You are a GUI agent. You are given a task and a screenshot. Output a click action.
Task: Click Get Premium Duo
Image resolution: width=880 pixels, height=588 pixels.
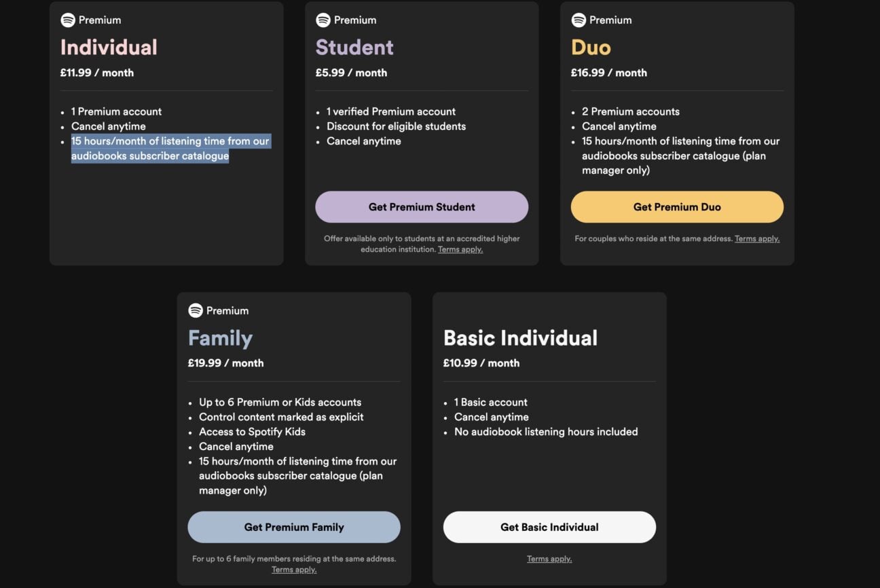[677, 206]
